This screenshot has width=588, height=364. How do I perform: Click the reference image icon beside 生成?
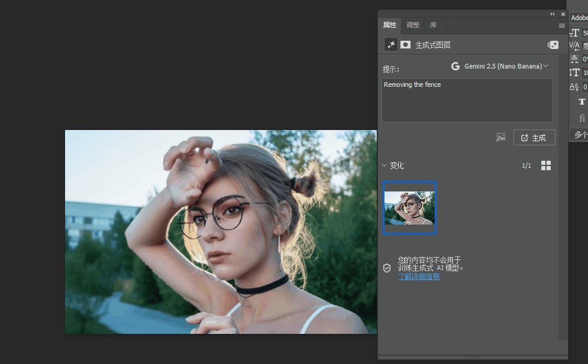tap(500, 138)
